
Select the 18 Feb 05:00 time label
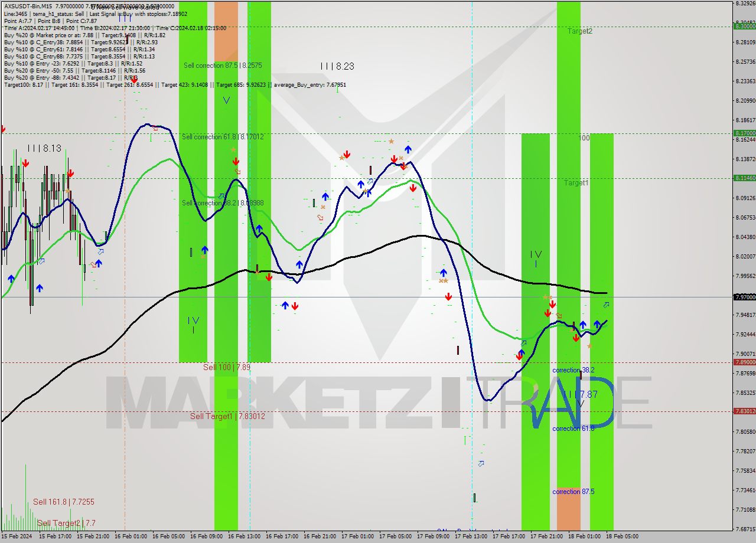tap(622, 537)
